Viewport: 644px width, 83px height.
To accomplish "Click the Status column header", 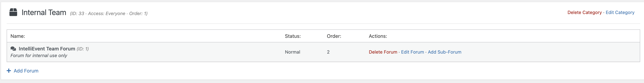I will pyautogui.click(x=292, y=36).
